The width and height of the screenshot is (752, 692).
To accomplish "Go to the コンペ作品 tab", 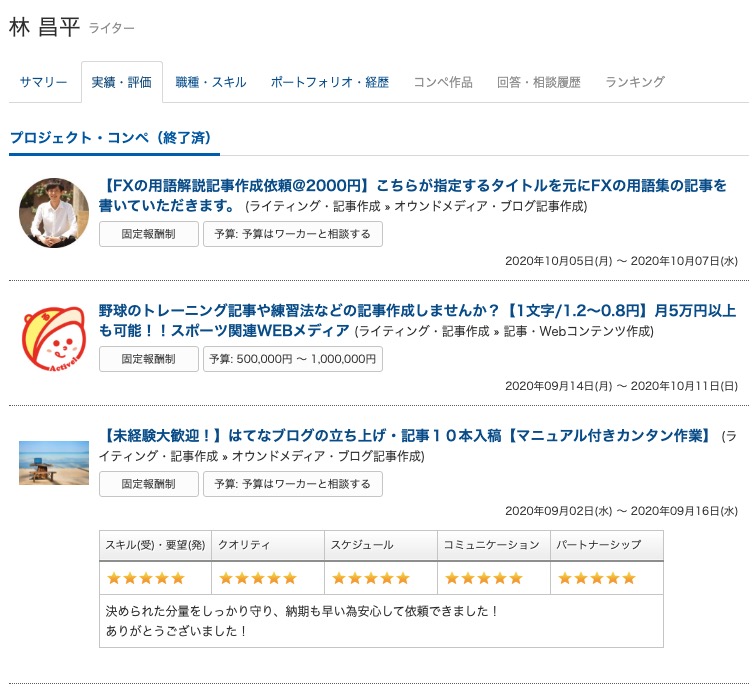I will (443, 82).
